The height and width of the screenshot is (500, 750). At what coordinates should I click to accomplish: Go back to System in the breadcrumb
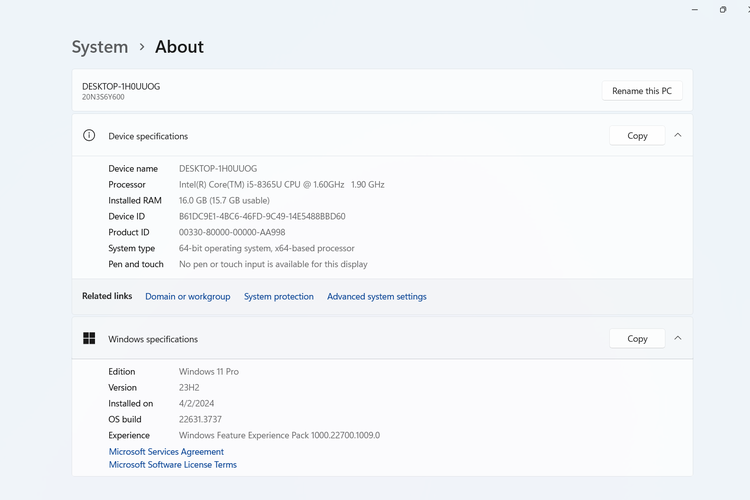coord(100,47)
